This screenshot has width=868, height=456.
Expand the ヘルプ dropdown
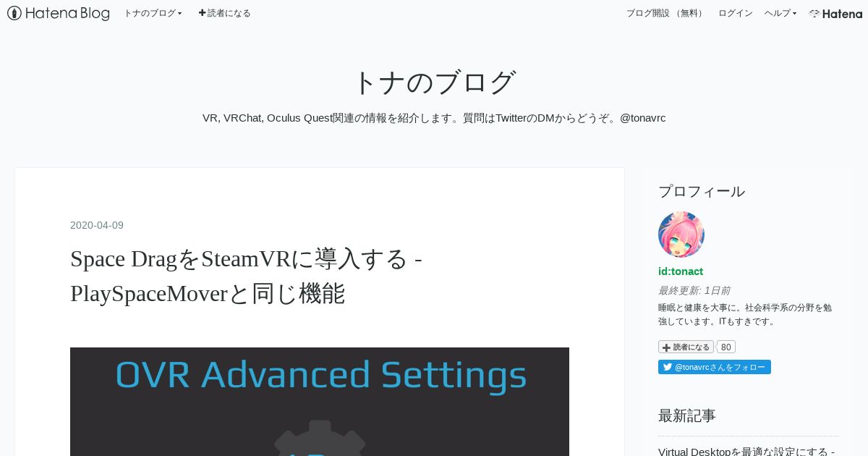click(x=780, y=13)
